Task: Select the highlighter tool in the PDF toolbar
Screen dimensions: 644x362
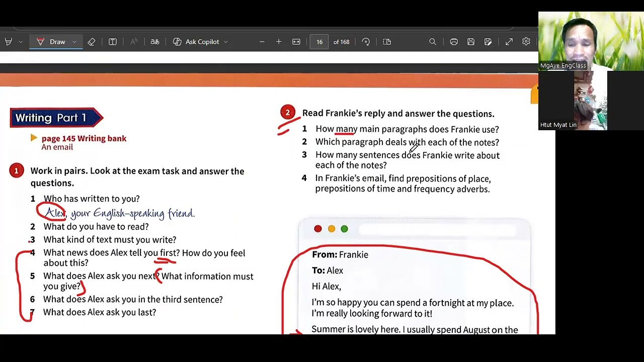Action: tap(8, 42)
